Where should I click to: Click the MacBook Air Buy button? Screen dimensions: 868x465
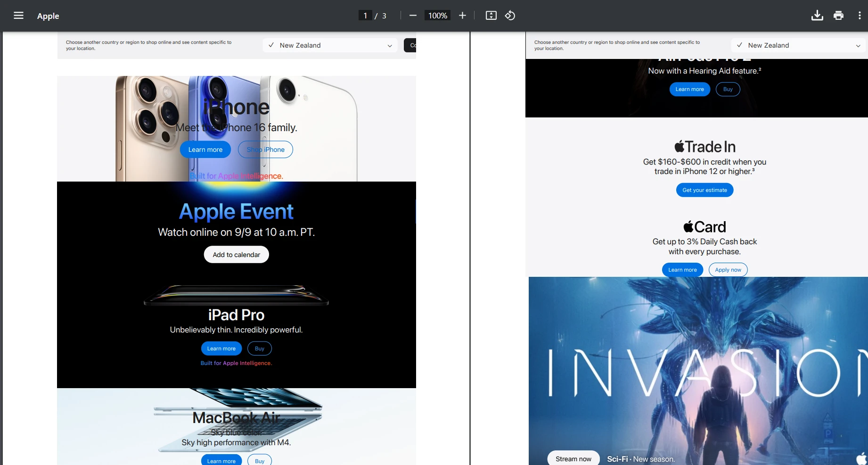260,460
